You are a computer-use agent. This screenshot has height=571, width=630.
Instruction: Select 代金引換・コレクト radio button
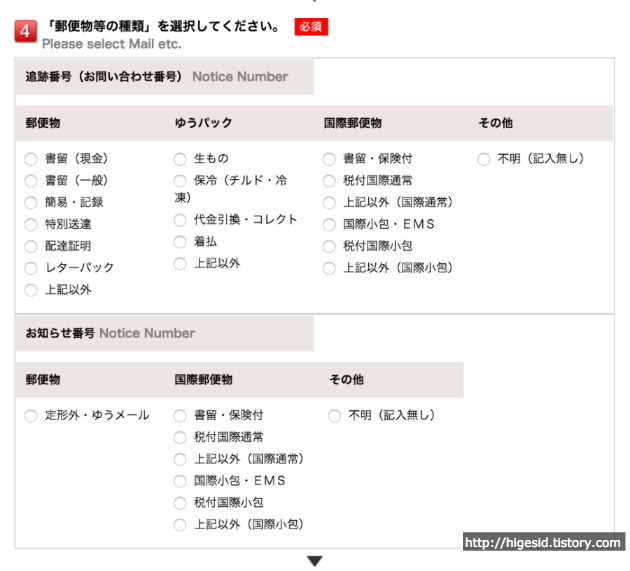point(180,220)
